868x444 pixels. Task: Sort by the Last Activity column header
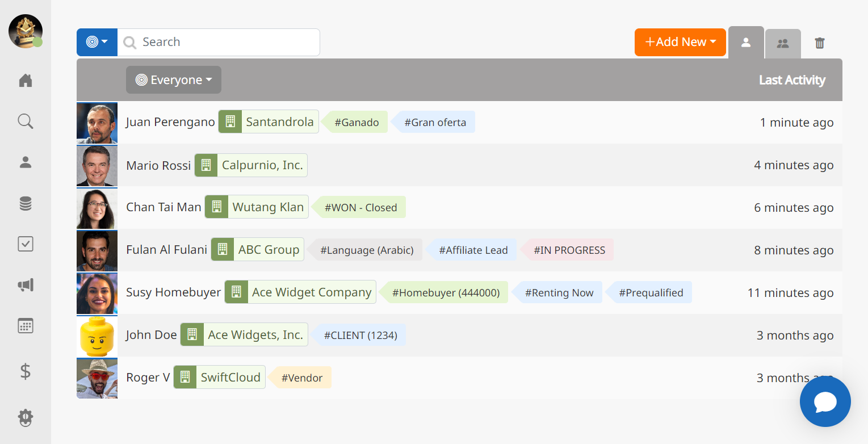click(792, 79)
